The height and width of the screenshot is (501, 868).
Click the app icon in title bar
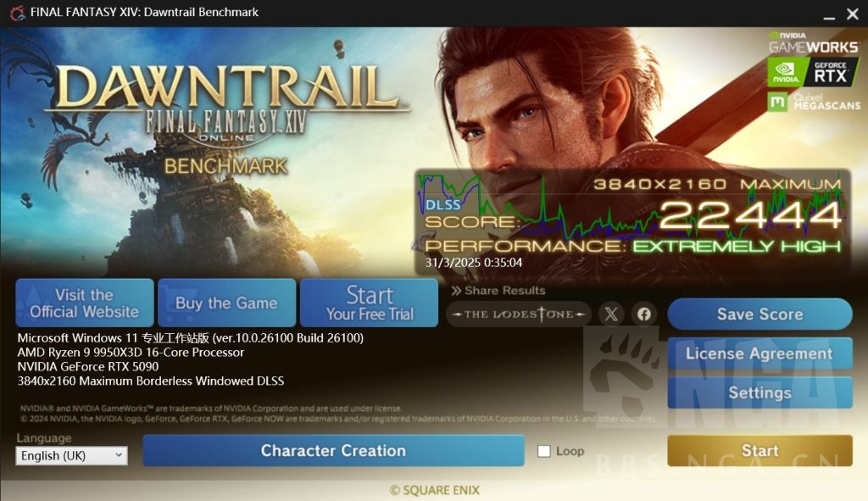pyautogui.click(x=17, y=12)
